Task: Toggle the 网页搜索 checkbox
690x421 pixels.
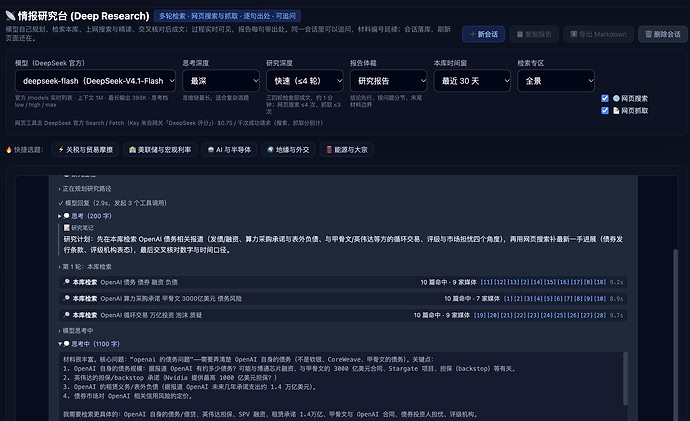Action: [x=605, y=98]
